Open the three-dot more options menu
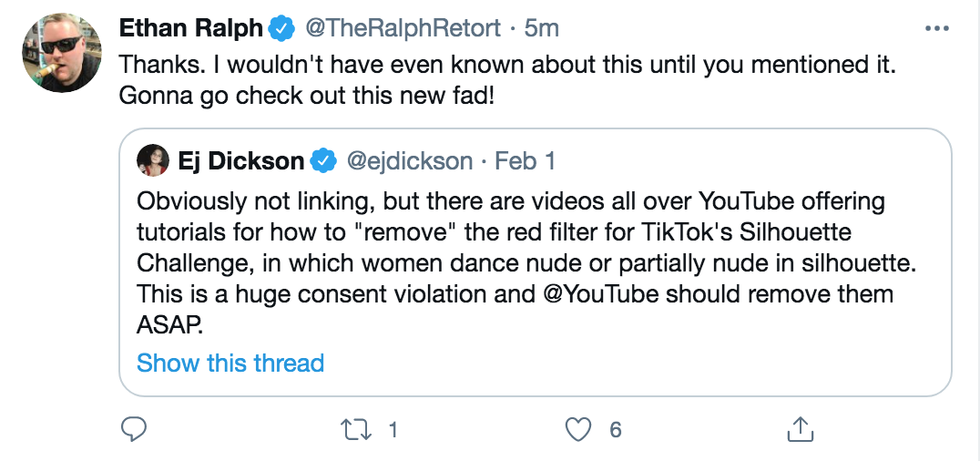 point(936,29)
